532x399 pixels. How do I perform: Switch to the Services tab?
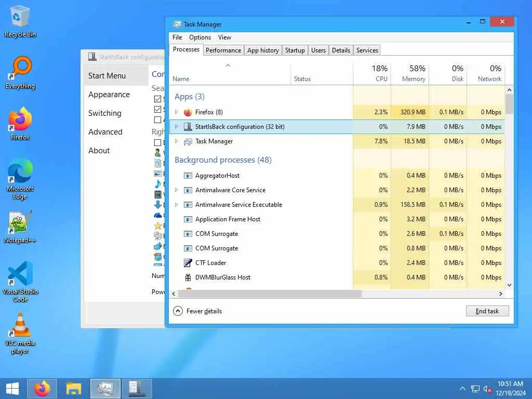(x=367, y=50)
